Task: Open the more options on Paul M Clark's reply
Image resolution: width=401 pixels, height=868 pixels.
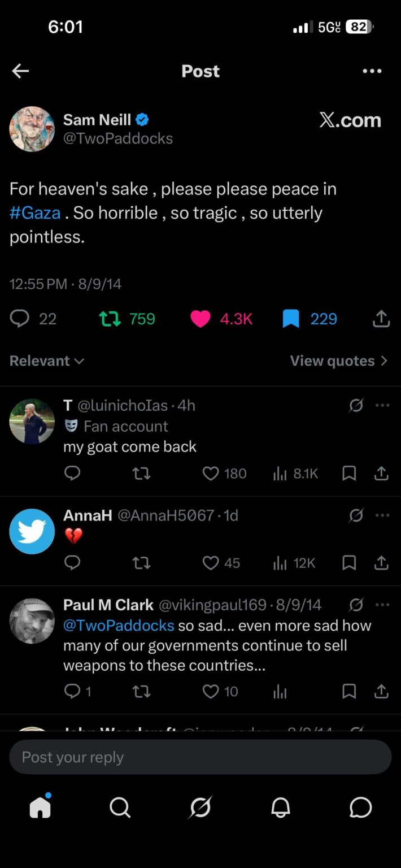Action: (x=382, y=605)
